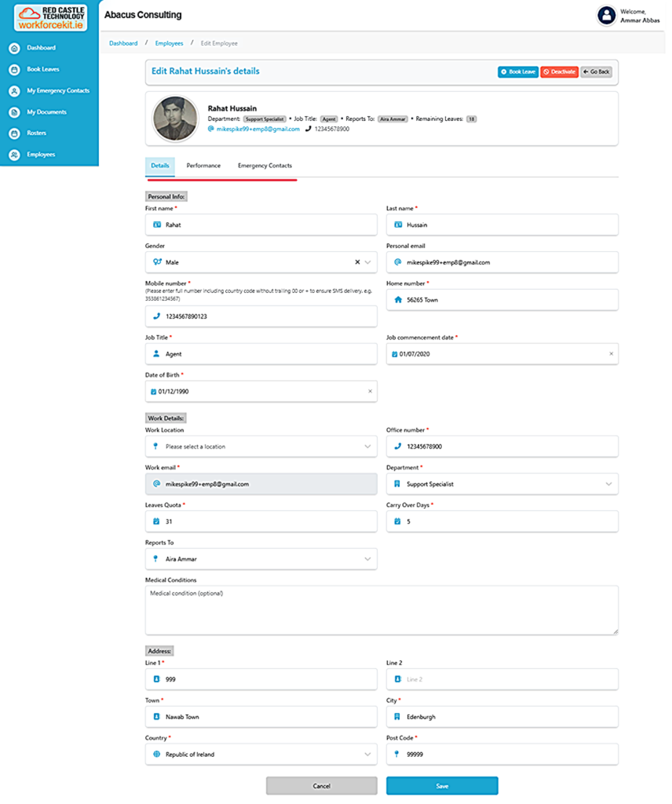
Task: Clear the Gender selection with the X icon
Action: pyautogui.click(x=357, y=262)
